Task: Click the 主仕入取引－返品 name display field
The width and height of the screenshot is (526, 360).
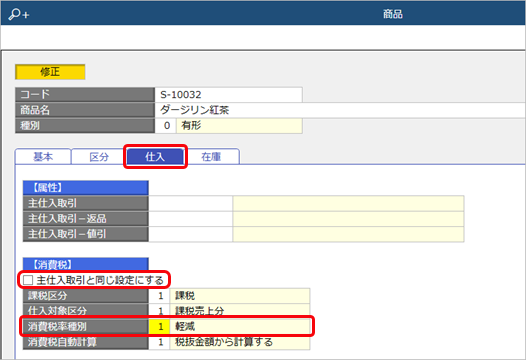Action: point(349,219)
